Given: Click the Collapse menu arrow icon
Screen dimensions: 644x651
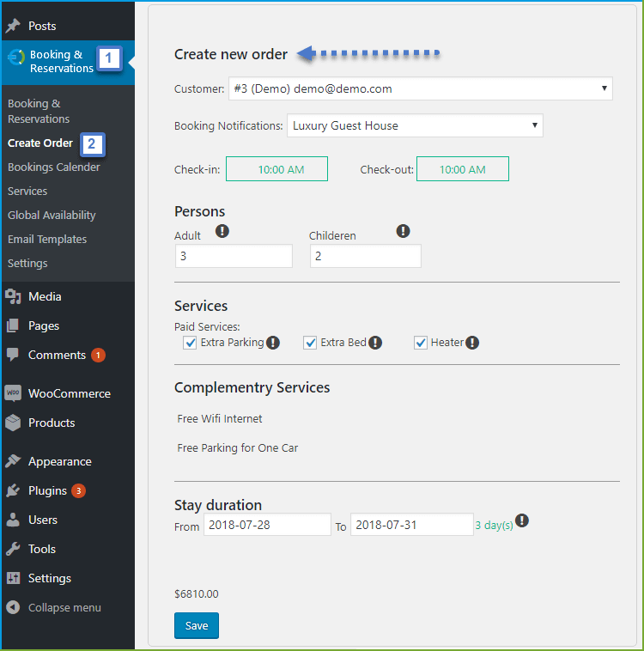Looking at the screenshot, I should 13,607.
